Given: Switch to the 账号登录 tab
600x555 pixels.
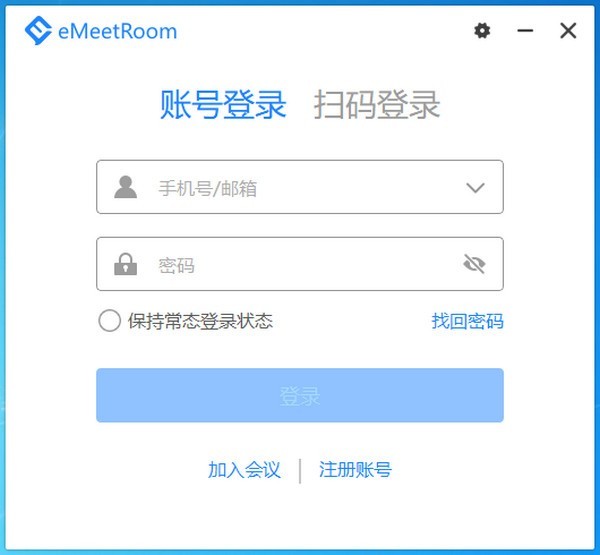Looking at the screenshot, I should tap(223, 104).
